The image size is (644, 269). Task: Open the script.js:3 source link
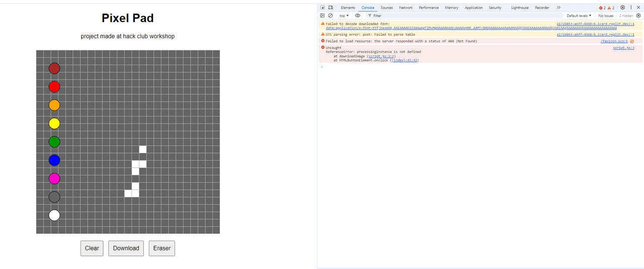tap(623, 48)
